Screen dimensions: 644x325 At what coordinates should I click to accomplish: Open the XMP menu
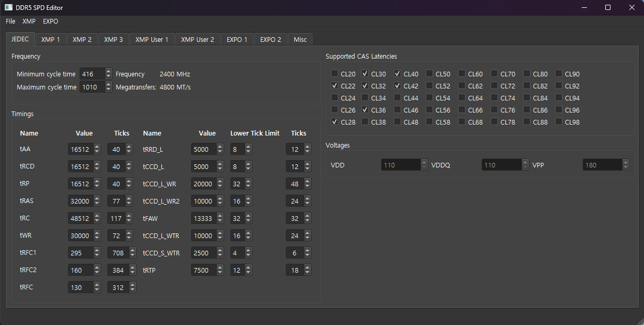pos(29,21)
